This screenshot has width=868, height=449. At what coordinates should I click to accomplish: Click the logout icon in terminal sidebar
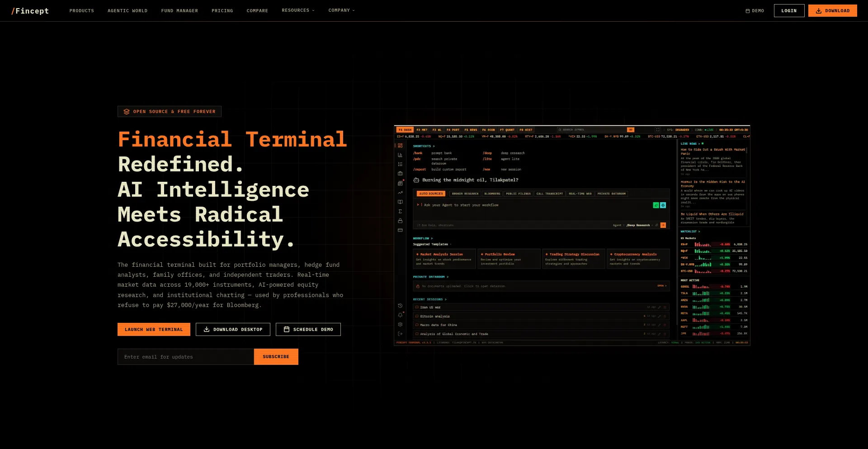click(x=400, y=334)
